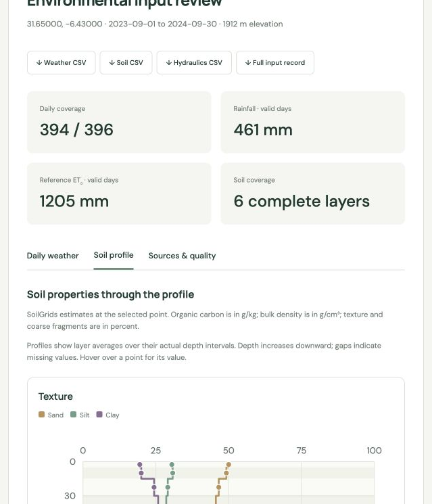The image size is (432, 504).
Task: Download the Weather CSV file
Action: click(x=62, y=63)
